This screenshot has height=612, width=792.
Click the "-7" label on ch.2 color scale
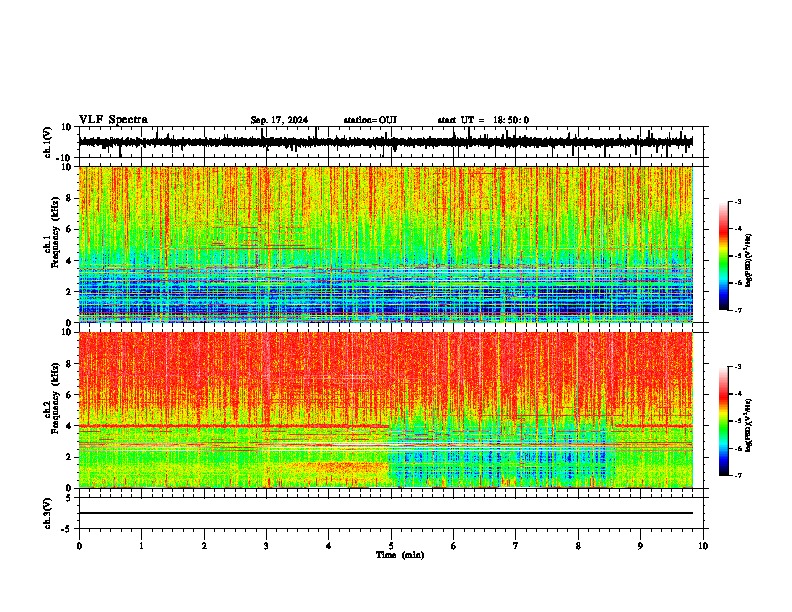(x=738, y=475)
